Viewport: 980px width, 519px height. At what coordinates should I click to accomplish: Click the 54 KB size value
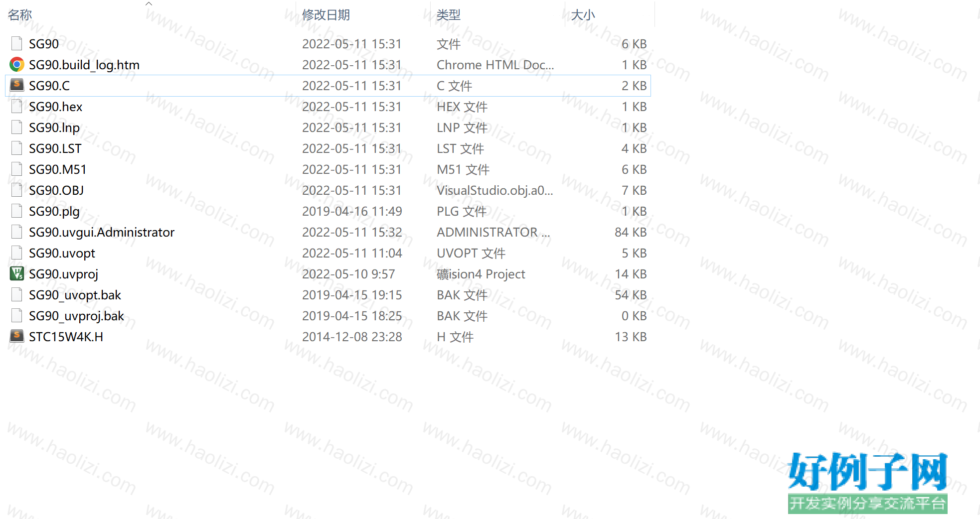tap(631, 295)
